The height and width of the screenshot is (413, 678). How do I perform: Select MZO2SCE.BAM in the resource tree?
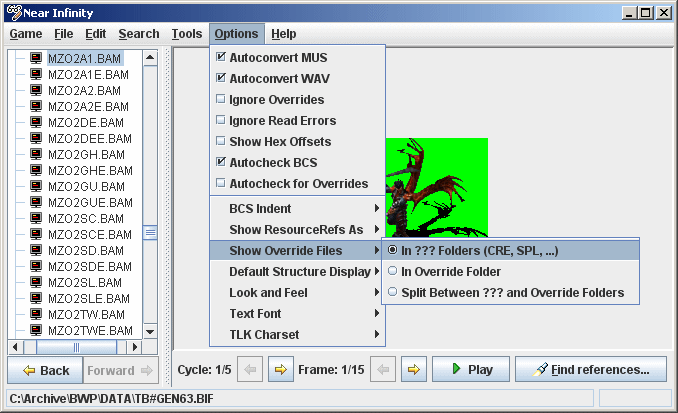click(90, 234)
